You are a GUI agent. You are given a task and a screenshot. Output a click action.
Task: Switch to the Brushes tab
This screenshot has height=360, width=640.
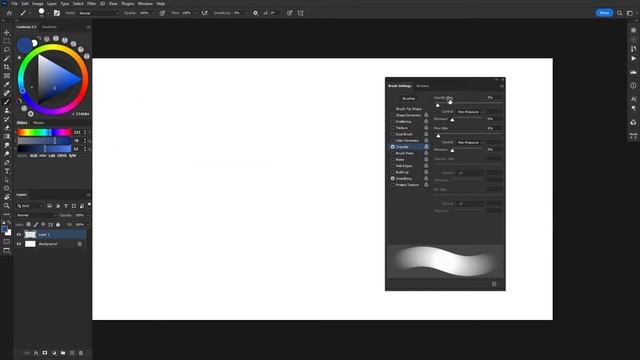pos(422,86)
